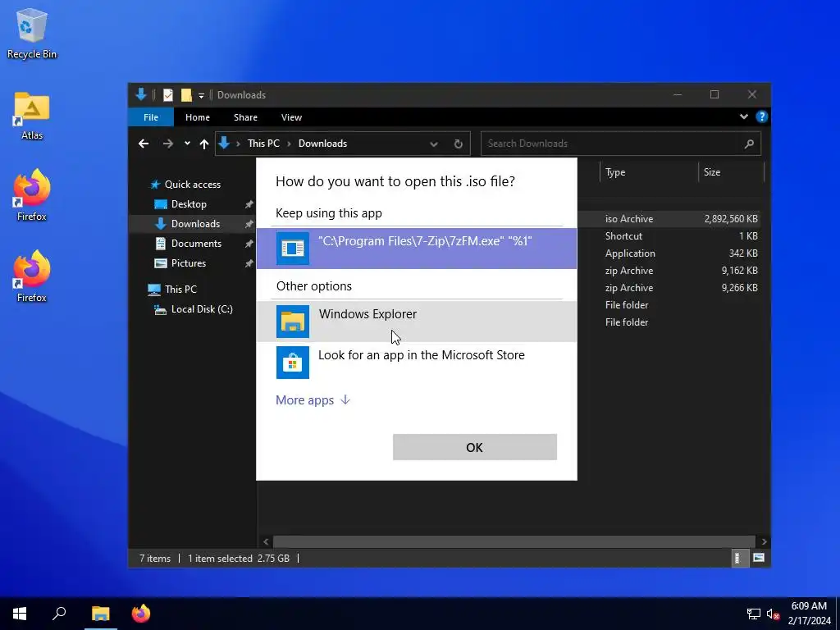
Task: Select Quick access in the navigation pane
Action: click(192, 185)
